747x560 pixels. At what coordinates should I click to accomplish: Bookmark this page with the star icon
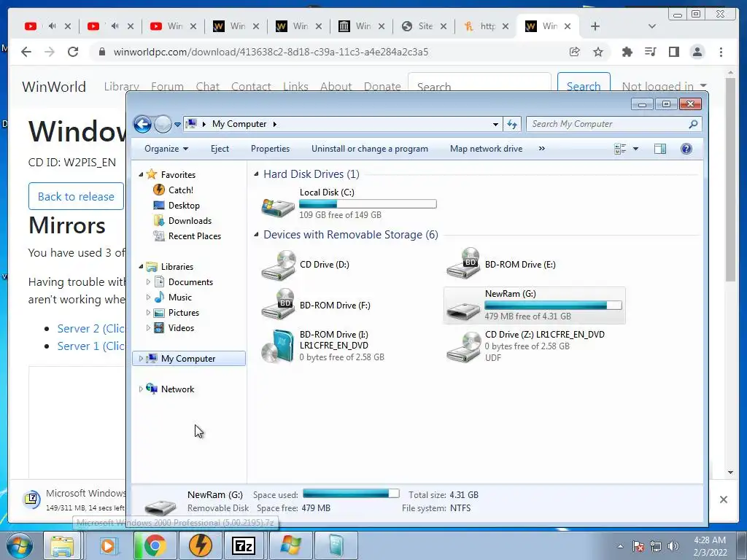[x=598, y=52]
